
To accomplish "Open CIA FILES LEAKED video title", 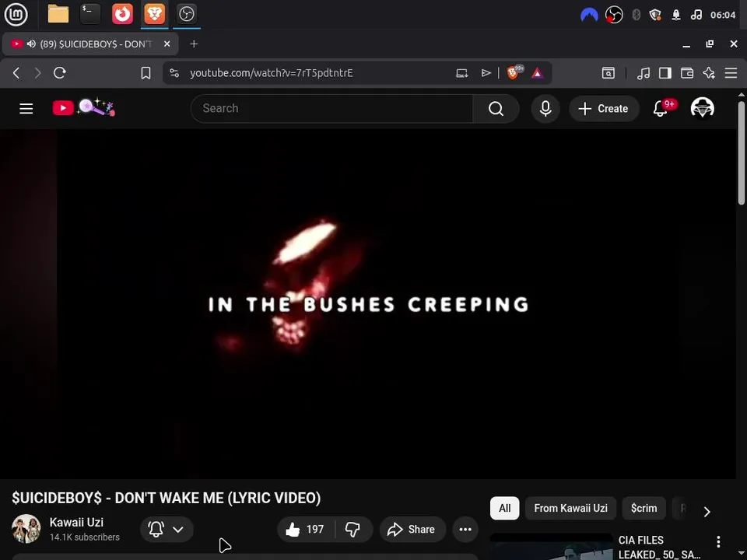I will coord(659,547).
